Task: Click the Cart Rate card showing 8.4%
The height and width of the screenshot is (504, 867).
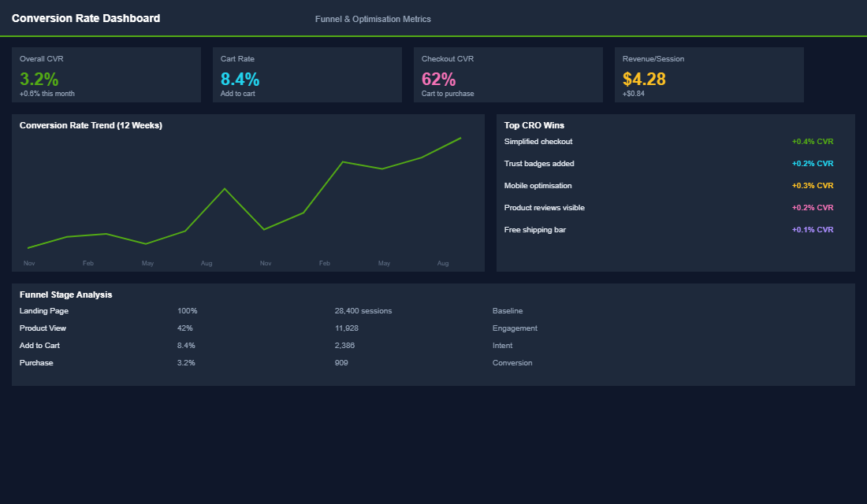Action: (x=307, y=75)
